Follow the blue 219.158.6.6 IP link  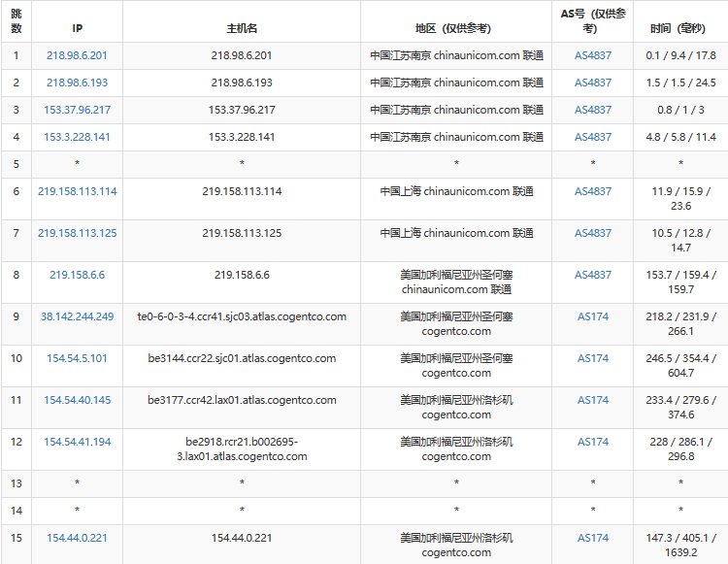tap(77, 275)
